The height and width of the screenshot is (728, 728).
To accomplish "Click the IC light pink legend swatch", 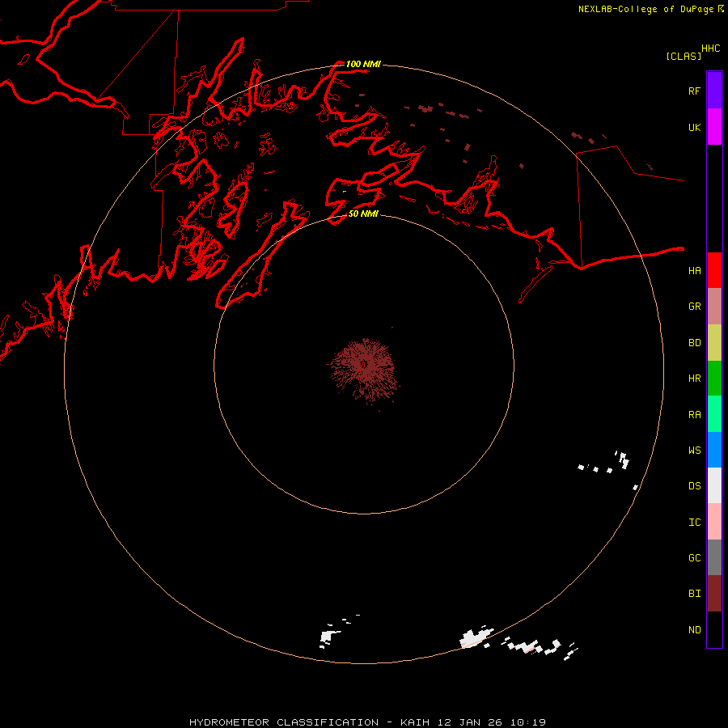I will (714, 522).
